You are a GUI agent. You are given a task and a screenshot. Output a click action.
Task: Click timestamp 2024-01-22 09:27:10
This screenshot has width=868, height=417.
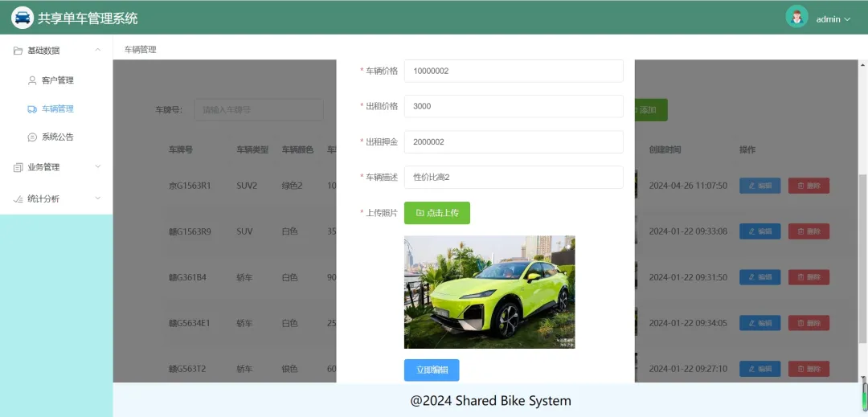pyautogui.click(x=688, y=369)
